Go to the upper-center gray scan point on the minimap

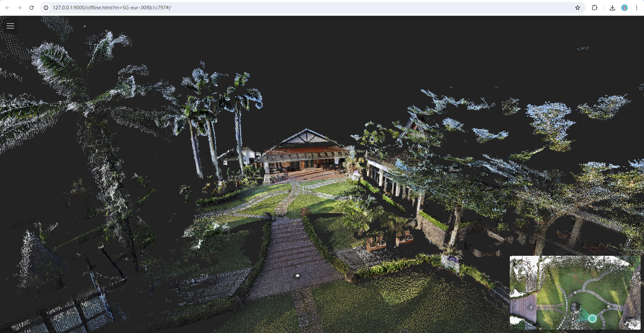click(575, 293)
